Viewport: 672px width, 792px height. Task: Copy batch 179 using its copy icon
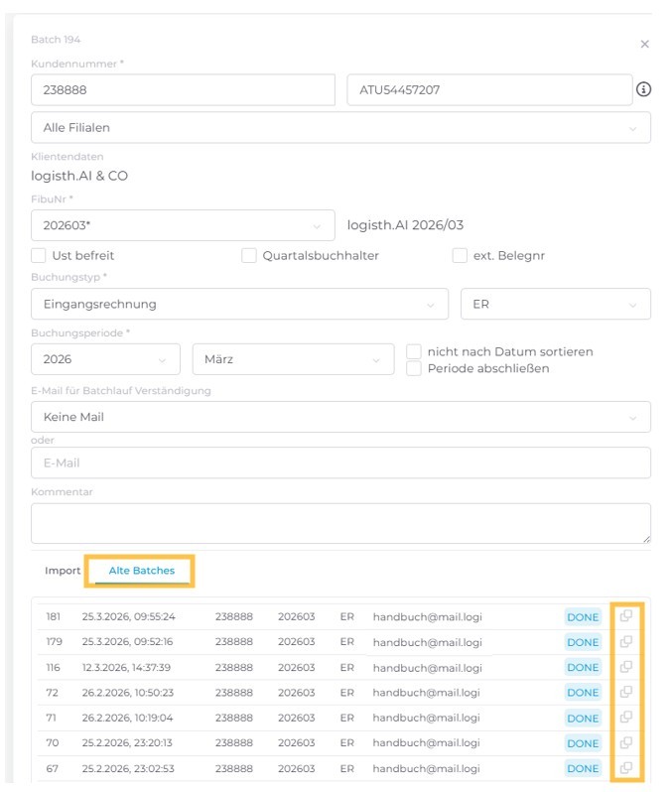(626, 641)
